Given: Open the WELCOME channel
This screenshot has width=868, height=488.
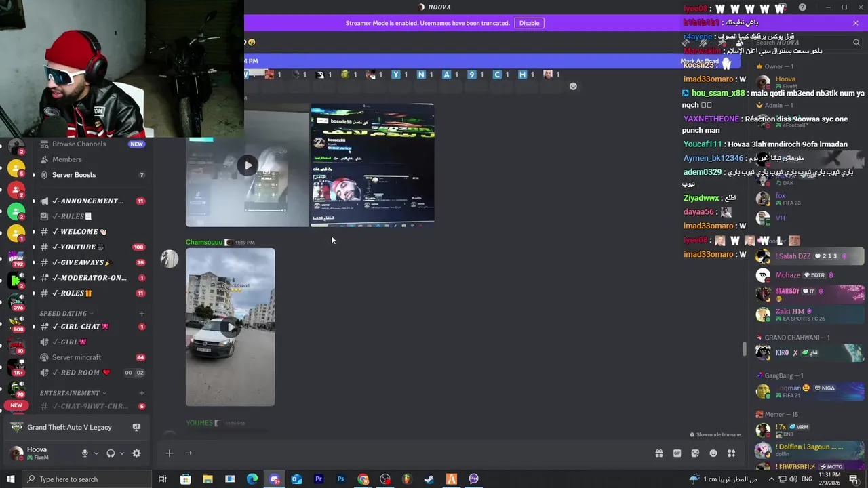Looking at the screenshot, I should [79, 232].
